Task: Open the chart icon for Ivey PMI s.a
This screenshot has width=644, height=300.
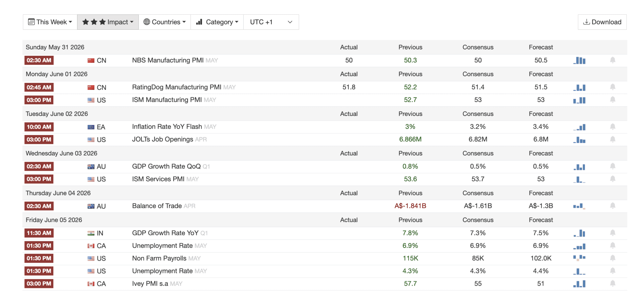Action: coord(579,284)
